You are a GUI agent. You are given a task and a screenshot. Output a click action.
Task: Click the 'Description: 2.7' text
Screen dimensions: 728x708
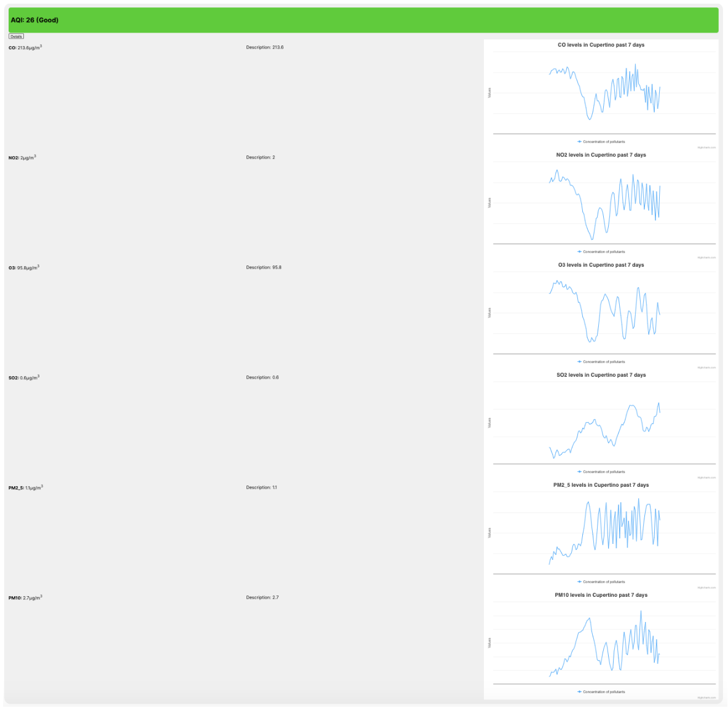[263, 597]
